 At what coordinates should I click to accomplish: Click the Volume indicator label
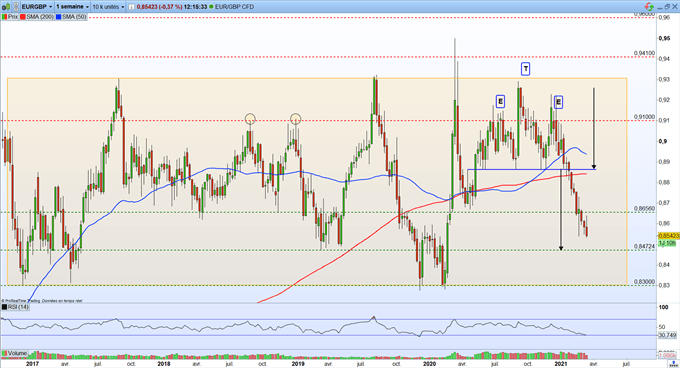point(17,353)
